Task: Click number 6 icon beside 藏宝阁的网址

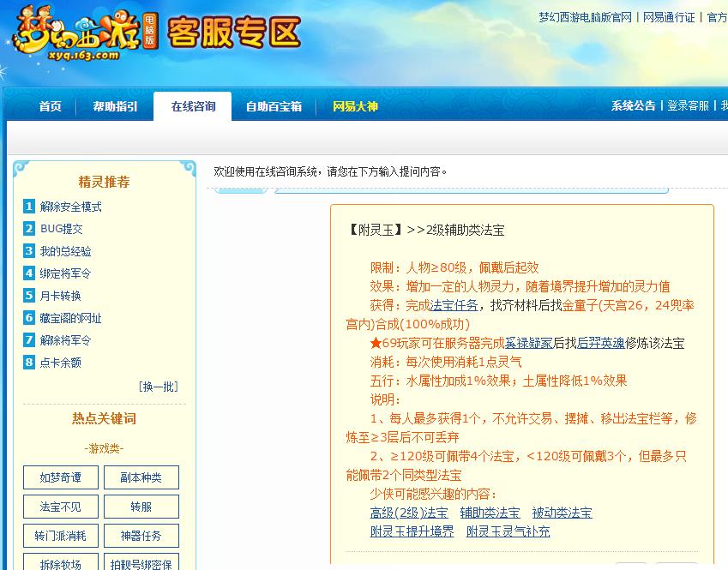Action: click(x=29, y=317)
